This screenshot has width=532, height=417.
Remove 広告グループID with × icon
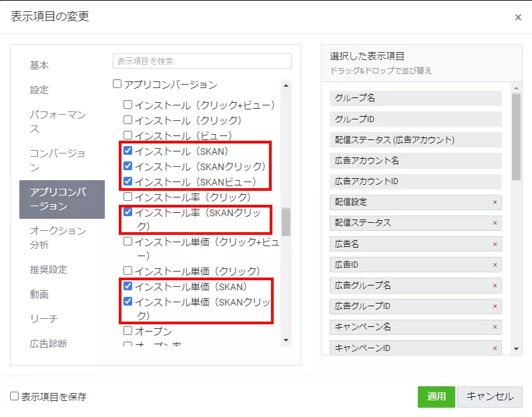pos(495,306)
